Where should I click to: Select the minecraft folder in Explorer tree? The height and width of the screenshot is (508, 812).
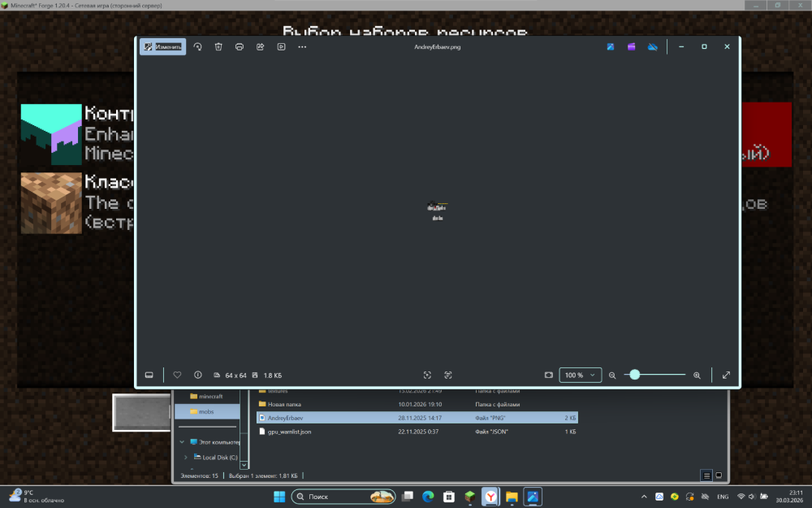point(206,397)
